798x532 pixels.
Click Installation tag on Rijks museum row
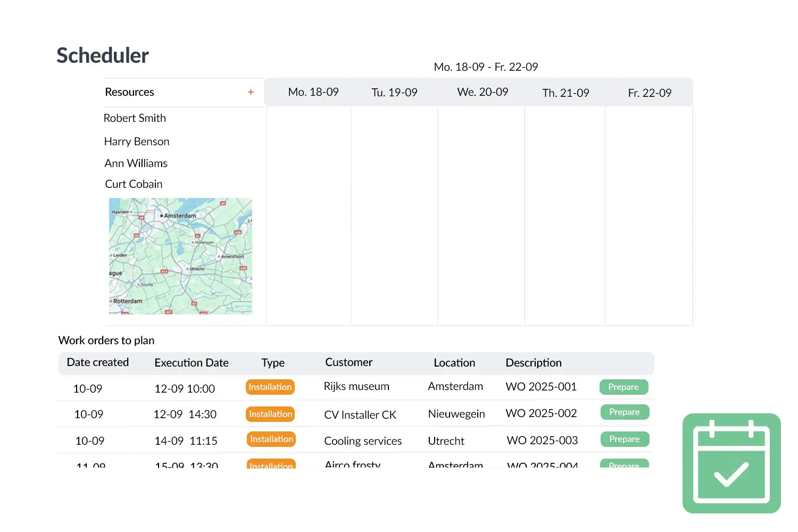point(270,387)
